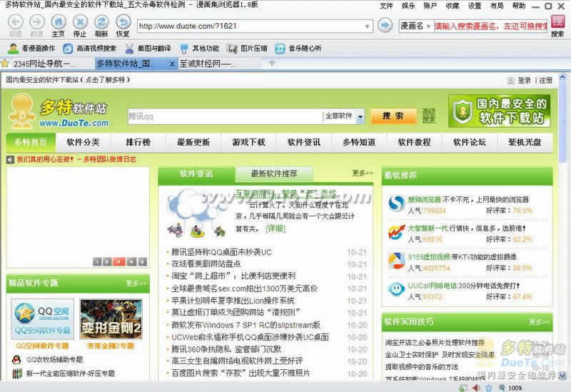Click the page scrollbar up arrow
Screen dimensions: 571x392
(x=562, y=78)
